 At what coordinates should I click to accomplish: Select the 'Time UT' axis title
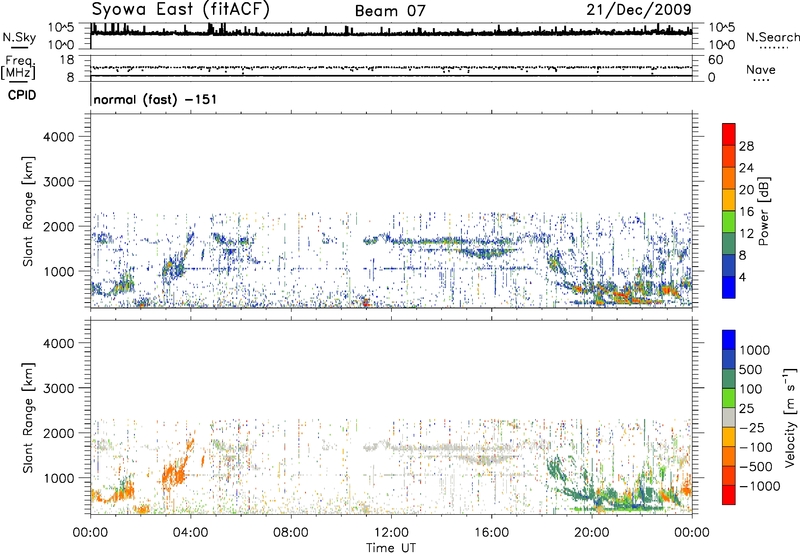coord(391,548)
